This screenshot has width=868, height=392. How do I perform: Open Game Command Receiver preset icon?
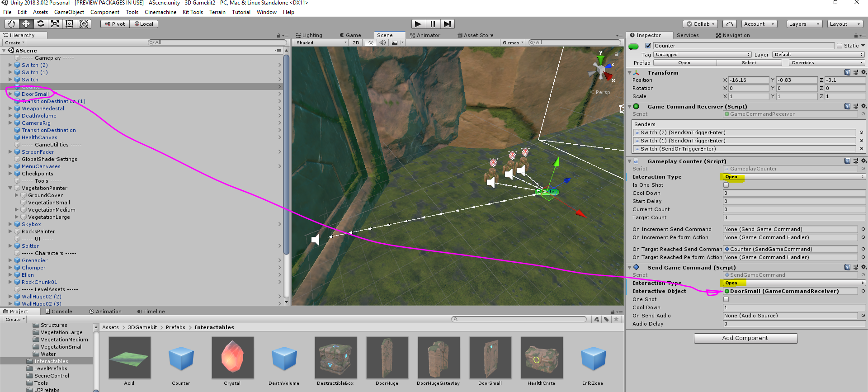point(855,106)
